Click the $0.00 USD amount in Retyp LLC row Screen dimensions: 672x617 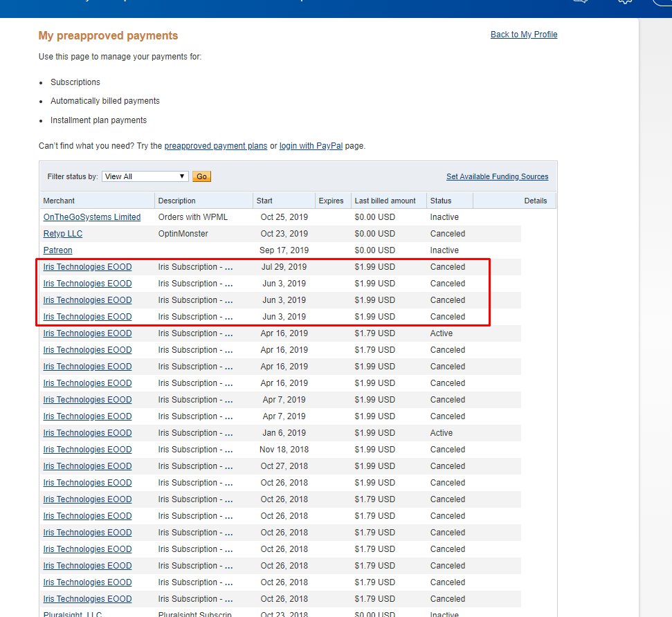(375, 234)
